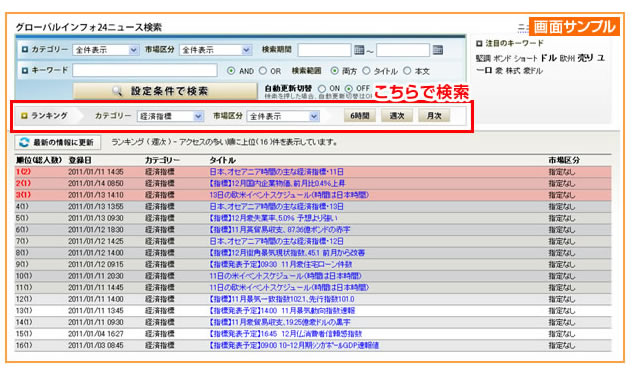Open the end date calendar picker icon
Viewport: 636px width, 374px height.
pos(438,50)
